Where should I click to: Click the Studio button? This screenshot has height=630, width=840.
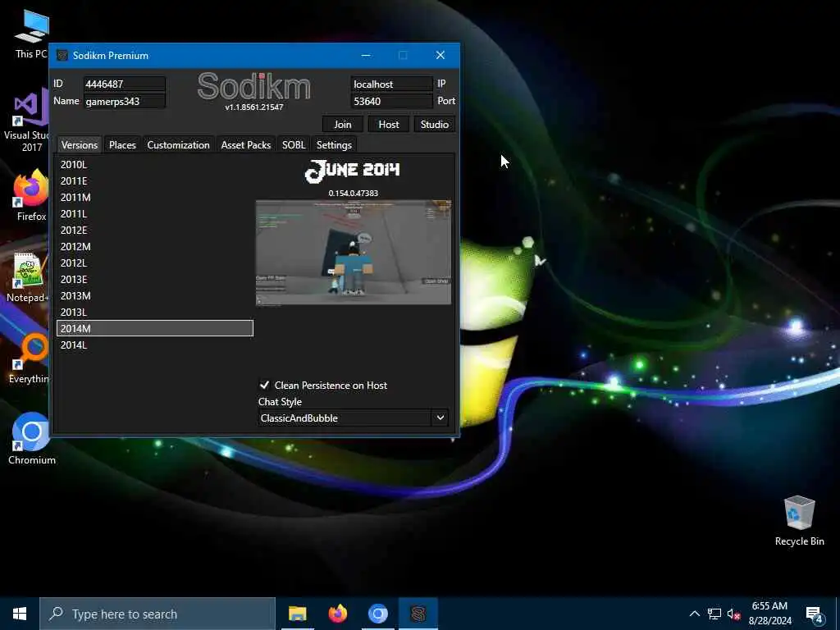(435, 125)
